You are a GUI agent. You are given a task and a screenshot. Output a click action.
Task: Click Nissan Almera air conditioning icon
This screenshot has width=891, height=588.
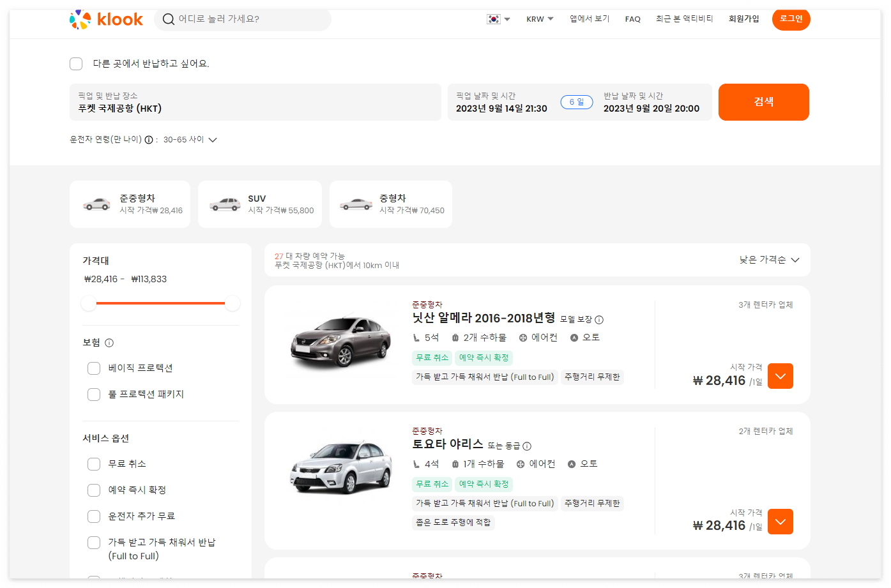click(523, 338)
